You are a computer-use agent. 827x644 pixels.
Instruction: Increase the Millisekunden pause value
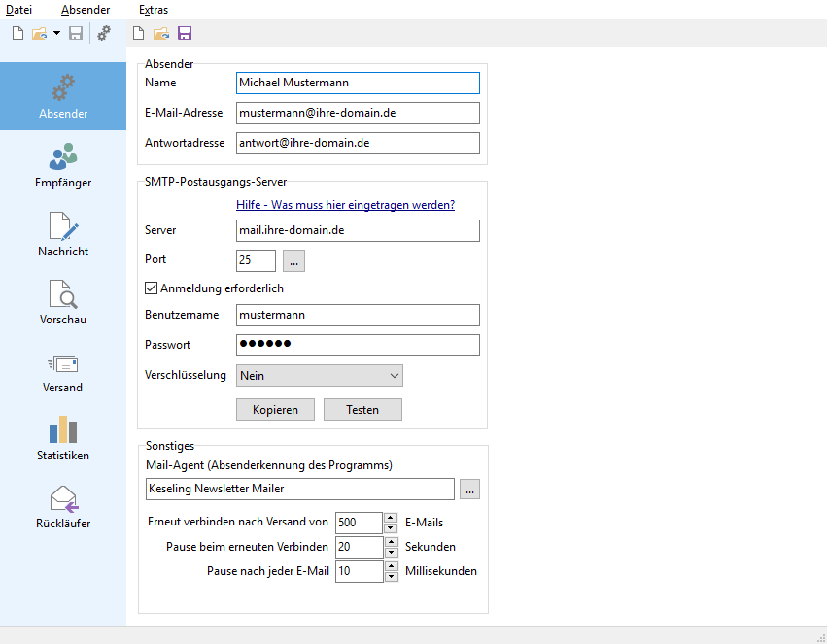tap(391, 566)
